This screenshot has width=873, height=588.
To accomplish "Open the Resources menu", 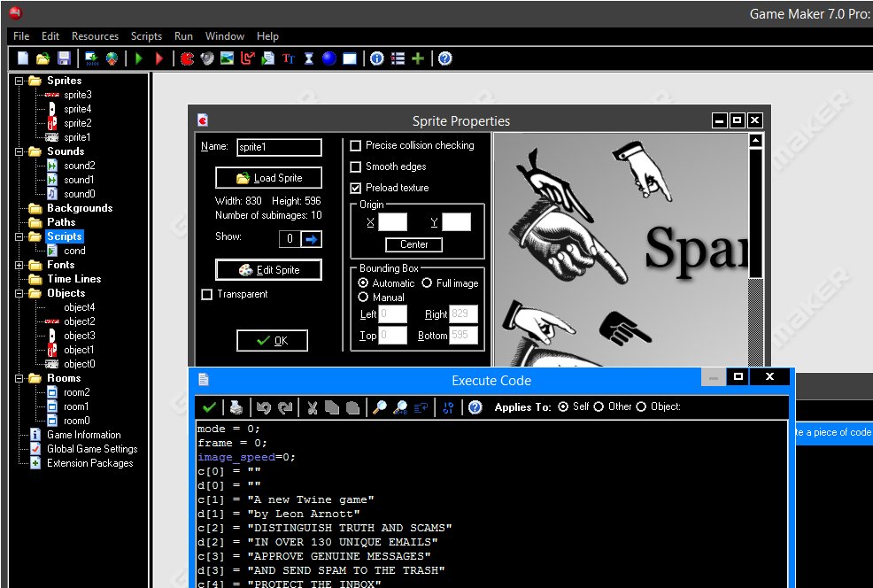I will 95,36.
